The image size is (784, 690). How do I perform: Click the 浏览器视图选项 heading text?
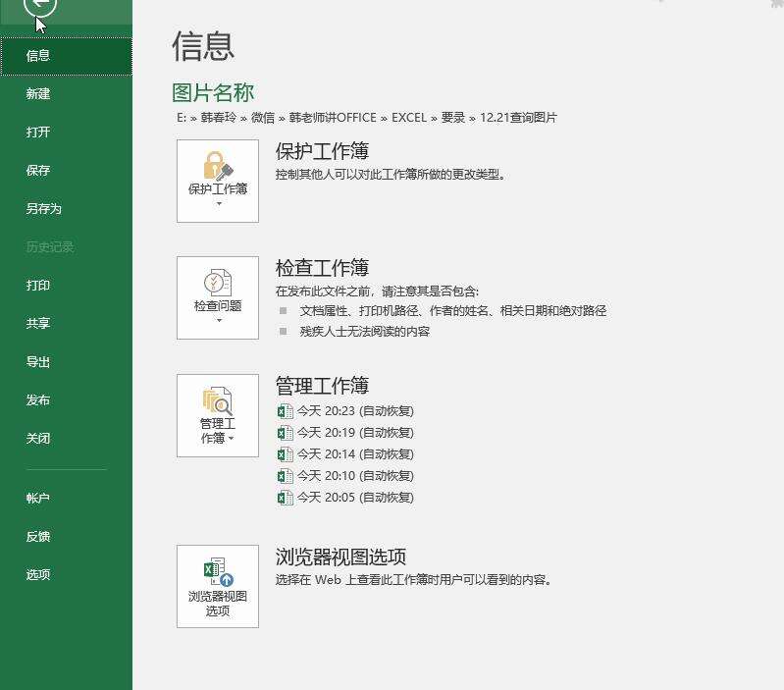point(340,557)
